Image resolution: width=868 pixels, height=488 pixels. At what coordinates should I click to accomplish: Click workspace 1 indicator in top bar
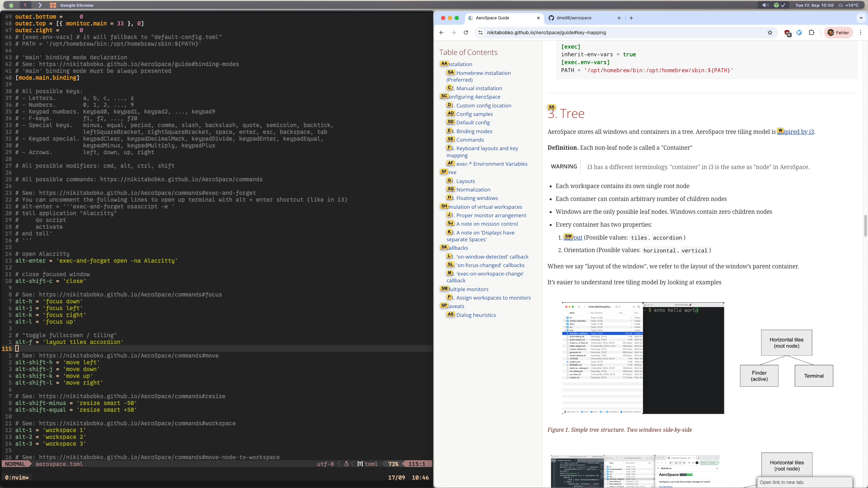point(25,5)
